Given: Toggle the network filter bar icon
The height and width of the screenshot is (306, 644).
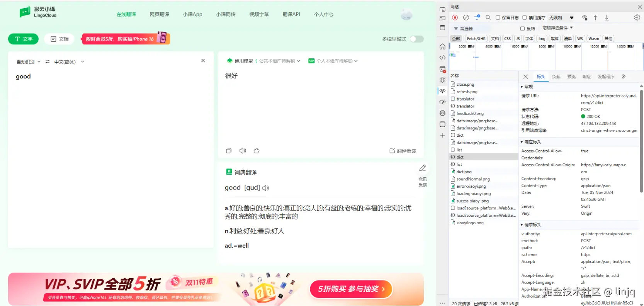Looking at the screenshot, I should coord(477,17).
